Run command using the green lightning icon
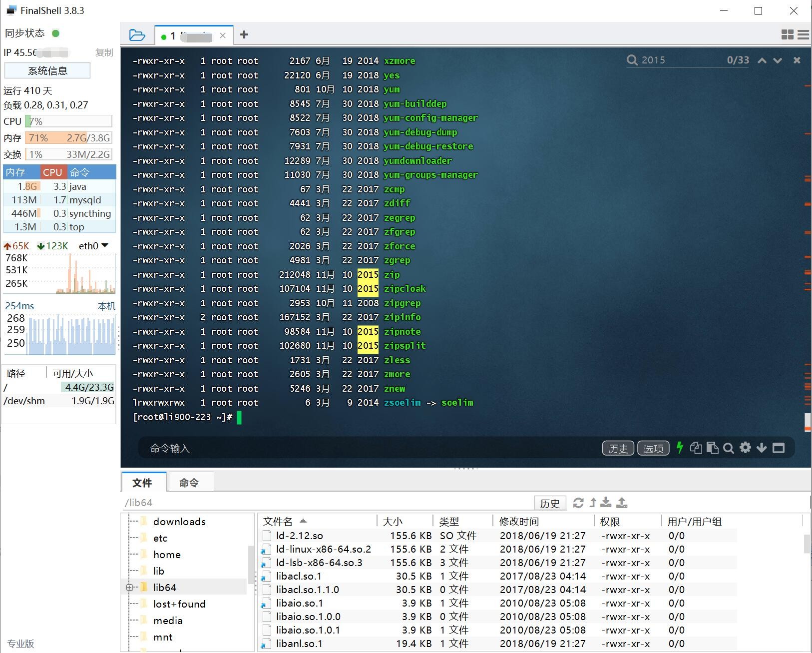The image size is (812, 653). [679, 448]
